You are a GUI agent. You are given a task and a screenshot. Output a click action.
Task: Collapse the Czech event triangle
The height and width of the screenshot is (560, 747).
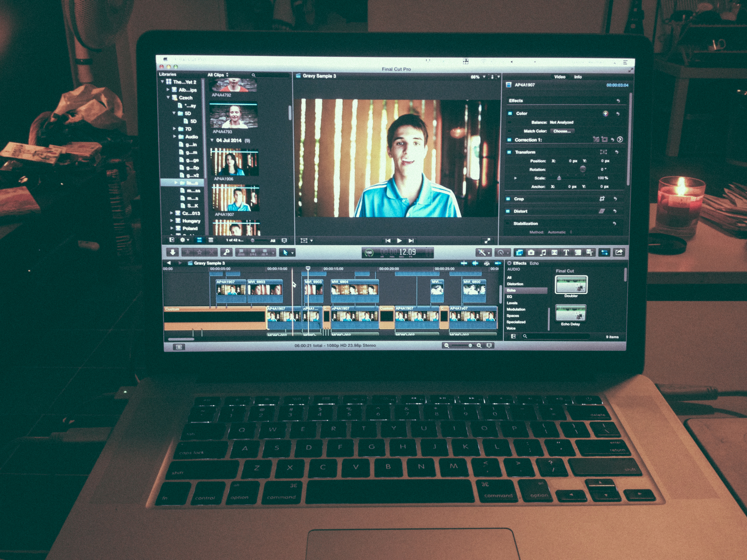[168, 97]
